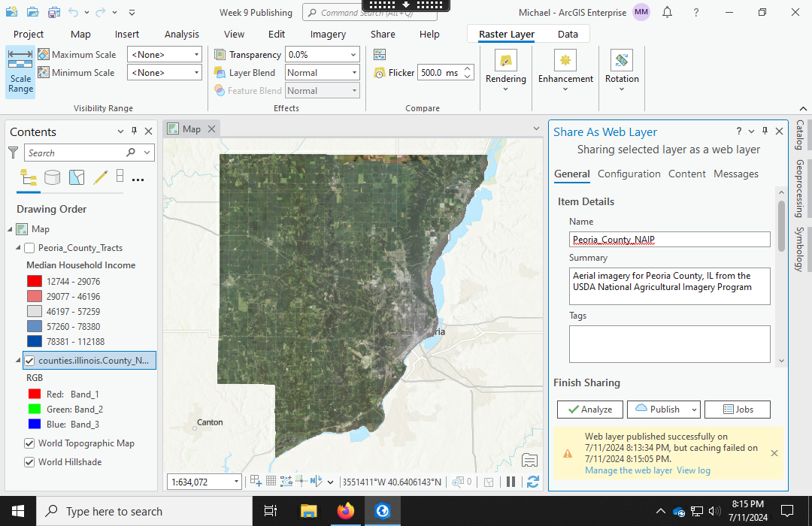Toggle the map grid icon
The height and width of the screenshot is (526, 812).
click(271, 481)
